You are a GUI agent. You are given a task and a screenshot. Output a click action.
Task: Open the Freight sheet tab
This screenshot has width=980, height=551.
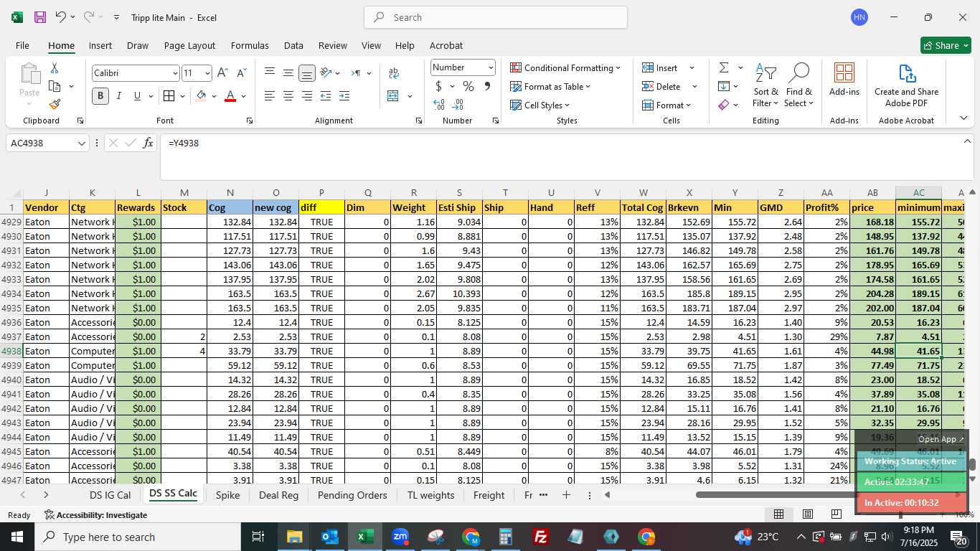coord(489,495)
